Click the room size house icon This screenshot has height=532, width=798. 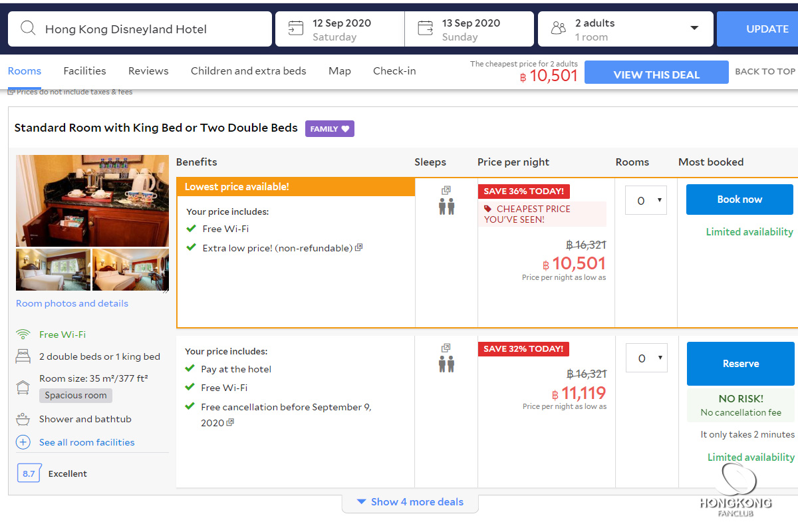[x=23, y=387]
